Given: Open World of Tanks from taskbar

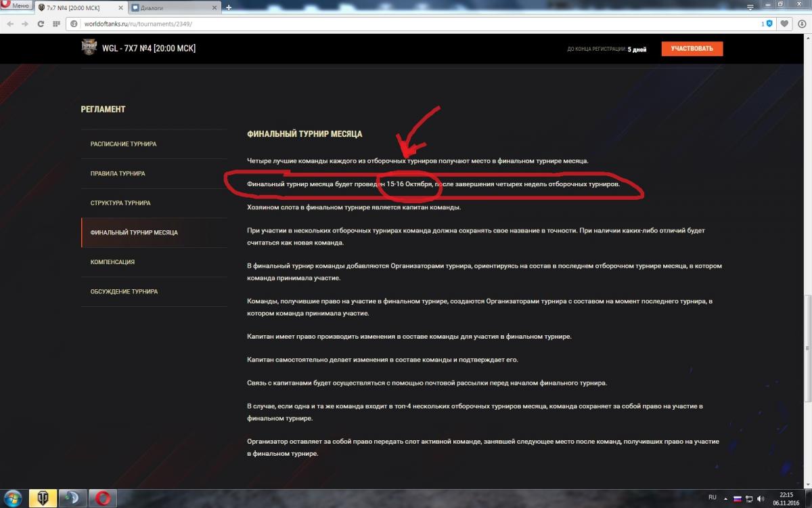Looking at the screenshot, I should [x=43, y=498].
